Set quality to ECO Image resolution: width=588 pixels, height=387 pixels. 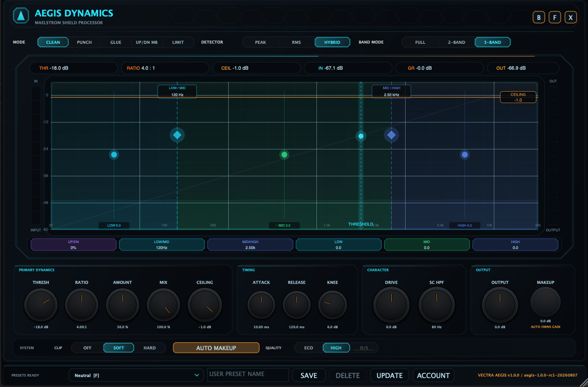(x=308, y=348)
